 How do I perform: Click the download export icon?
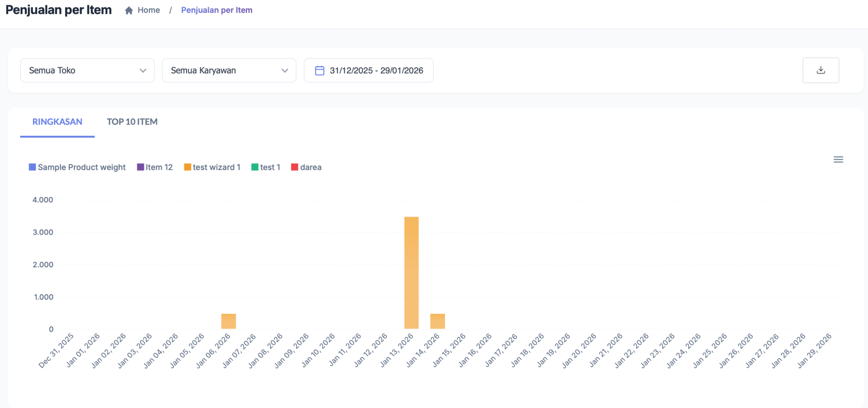(x=820, y=70)
